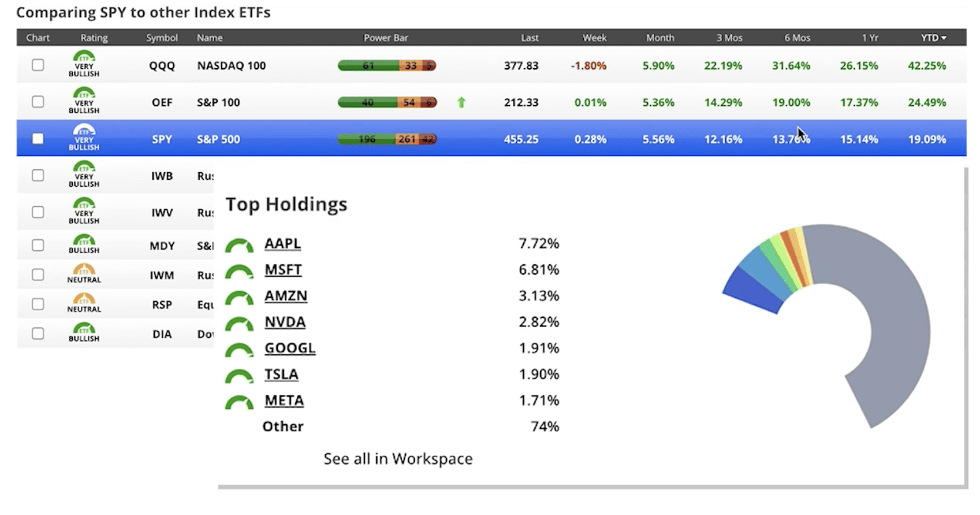Click the Bullish rating icon for MDY
This screenshot has height=515, width=980.
pyautogui.click(x=84, y=244)
